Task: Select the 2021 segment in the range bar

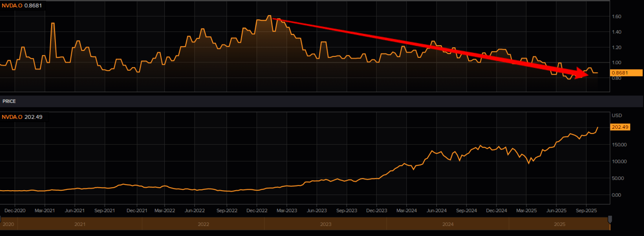Action: coord(80,224)
